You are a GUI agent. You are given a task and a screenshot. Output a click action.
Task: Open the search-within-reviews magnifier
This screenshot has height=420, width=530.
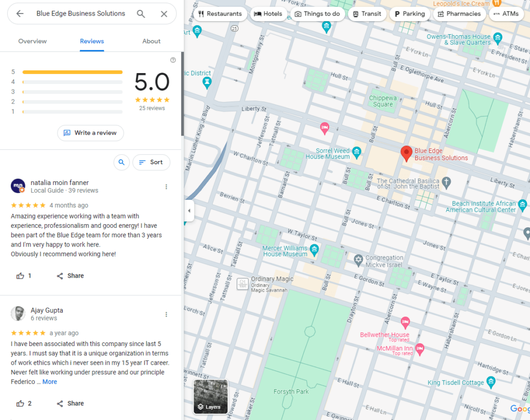pos(122,162)
